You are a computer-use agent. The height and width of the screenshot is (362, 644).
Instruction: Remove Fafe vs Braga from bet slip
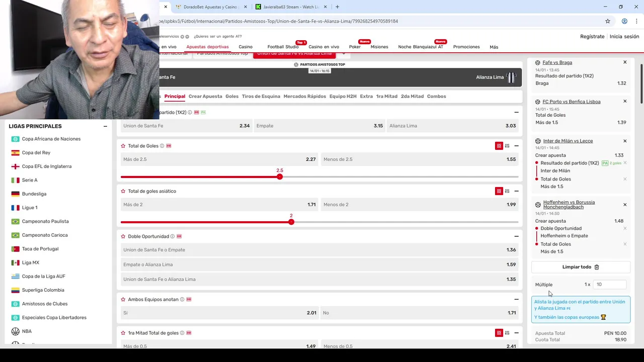click(625, 62)
